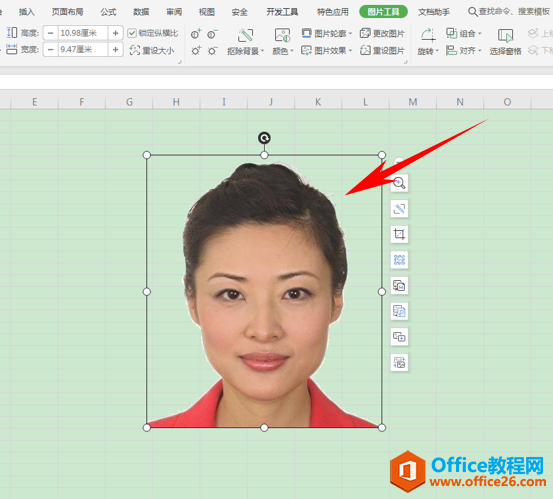Click the floating remove-background wand icon
The width and height of the screenshot is (553, 499).
(x=399, y=208)
